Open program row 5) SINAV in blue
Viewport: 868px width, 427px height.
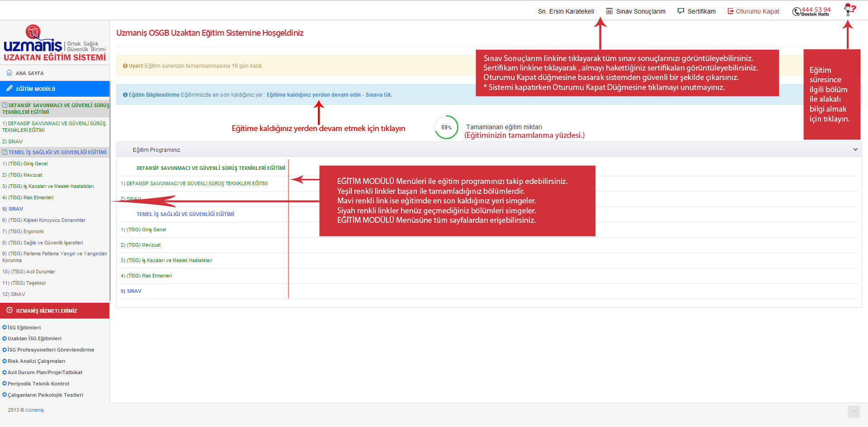pos(131,291)
